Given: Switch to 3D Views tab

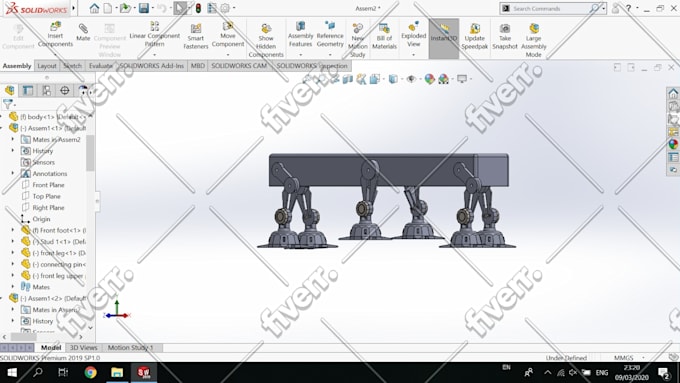Looking at the screenshot, I should pyautogui.click(x=84, y=347).
